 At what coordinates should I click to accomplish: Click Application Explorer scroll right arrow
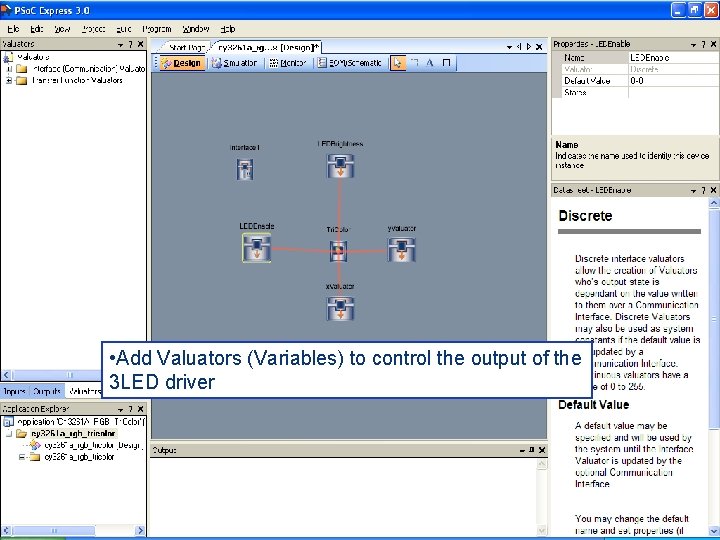click(x=141, y=530)
